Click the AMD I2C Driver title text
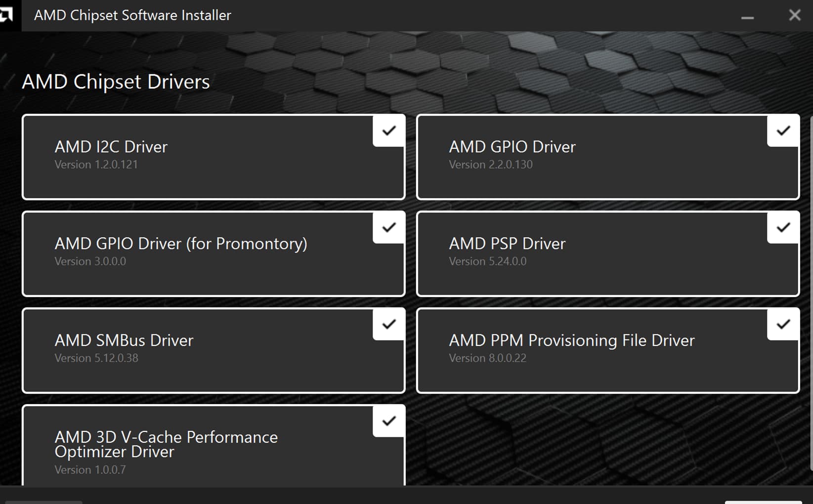813x504 pixels. pyautogui.click(x=111, y=147)
